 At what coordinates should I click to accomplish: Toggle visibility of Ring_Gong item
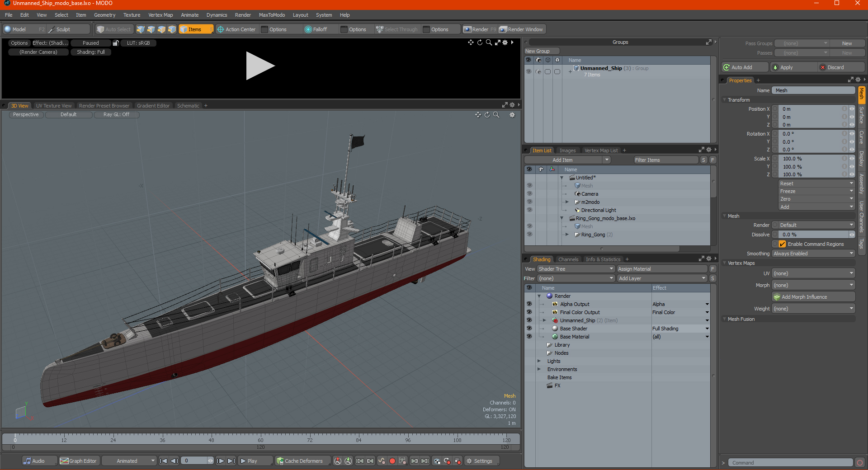(529, 234)
